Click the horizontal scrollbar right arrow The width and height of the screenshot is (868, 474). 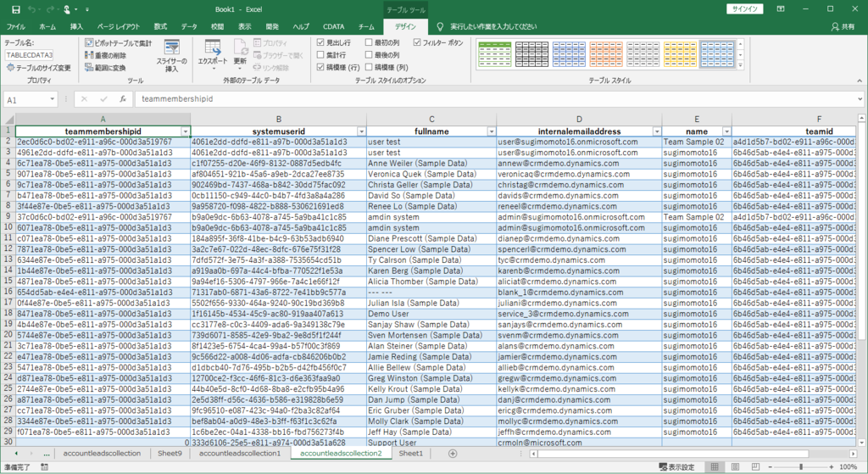853,454
